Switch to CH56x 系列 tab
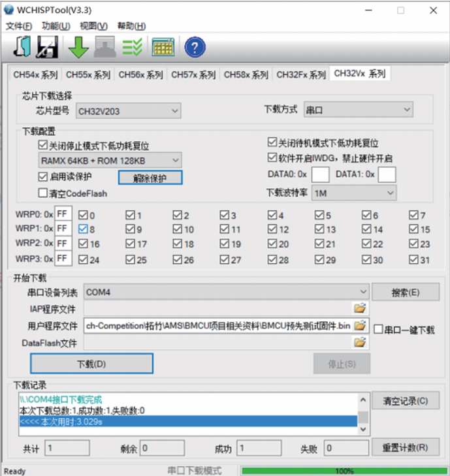The width and height of the screenshot is (450, 476). (140, 74)
